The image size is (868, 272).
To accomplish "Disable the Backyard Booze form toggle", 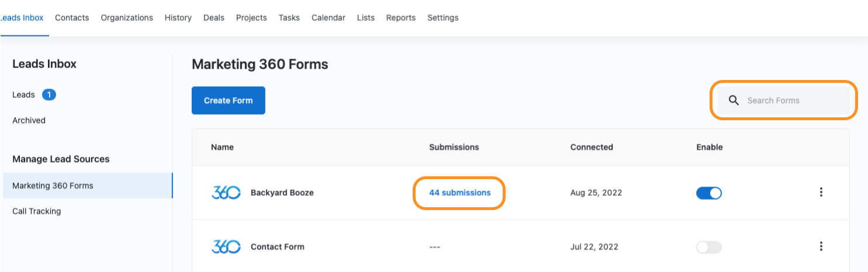I will pyautogui.click(x=709, y=193).
